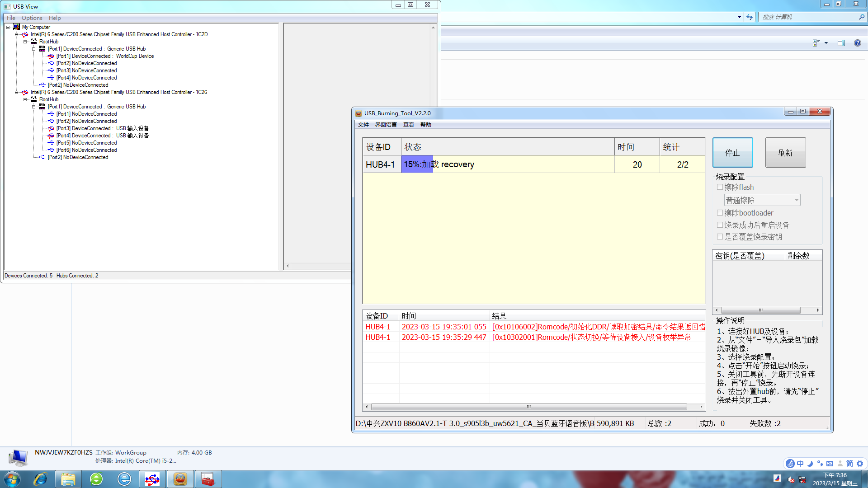
Task: Open input method settings gear icon
Action: pyautogui.click(x=860, y=464)
